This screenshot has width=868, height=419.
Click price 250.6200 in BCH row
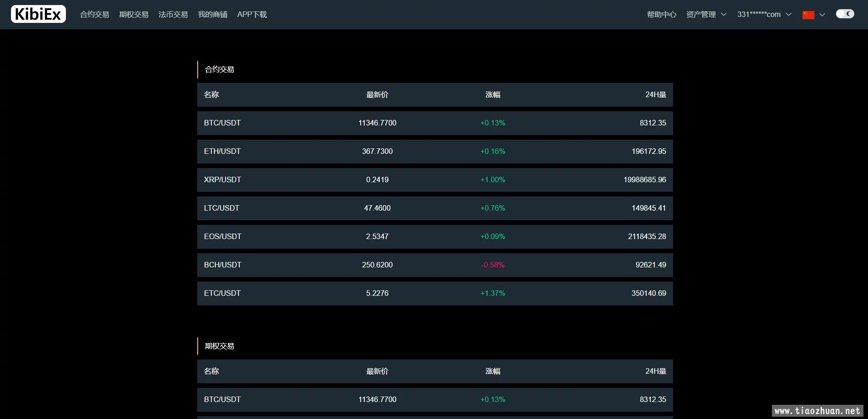coord(377,265)
